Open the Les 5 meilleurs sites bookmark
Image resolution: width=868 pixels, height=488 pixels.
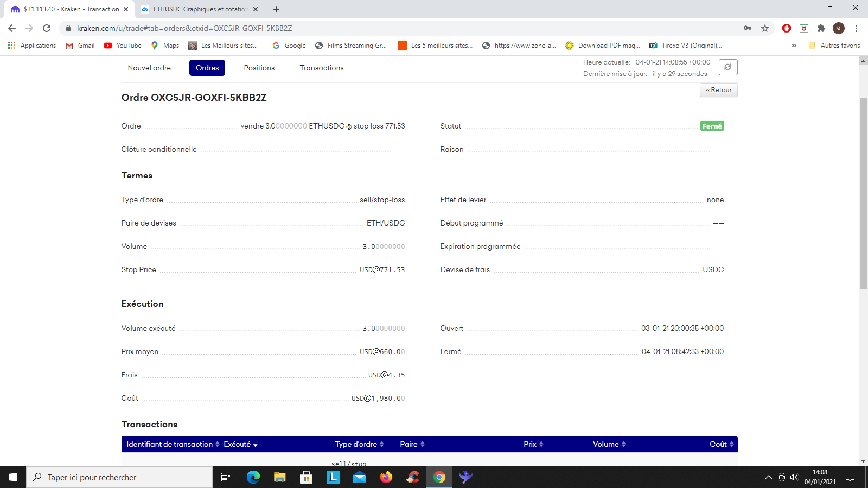[436, 46]
